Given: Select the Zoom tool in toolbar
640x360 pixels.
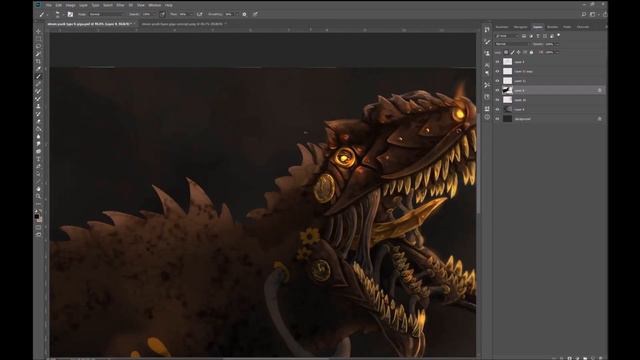Looking at the screenshot, I should (38, 197).
